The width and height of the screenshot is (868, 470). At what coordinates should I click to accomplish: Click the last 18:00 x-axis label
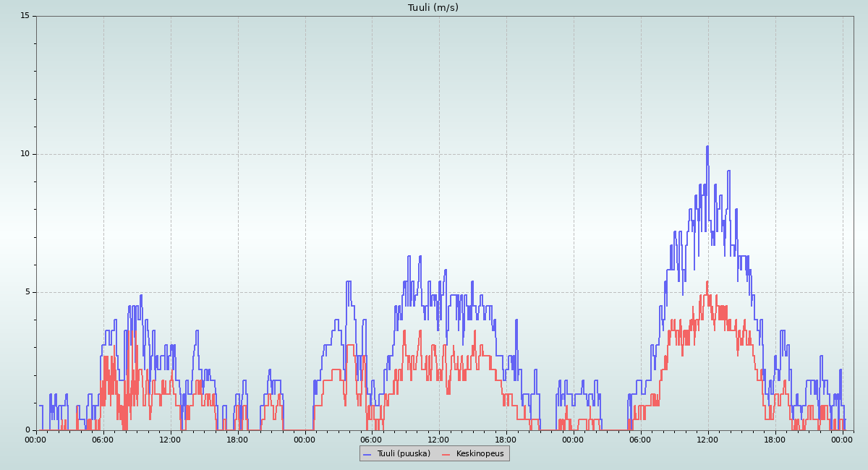coord(775,440)
